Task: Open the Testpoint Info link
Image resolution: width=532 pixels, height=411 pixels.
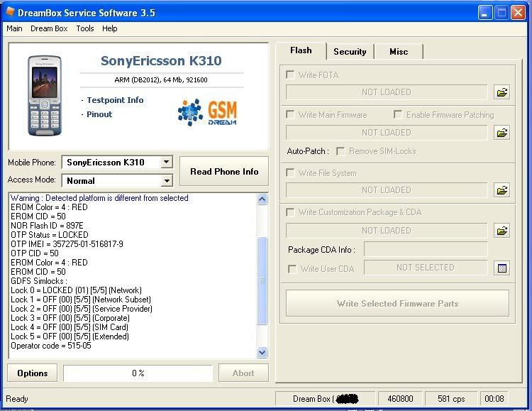Action: click(115, 100)
